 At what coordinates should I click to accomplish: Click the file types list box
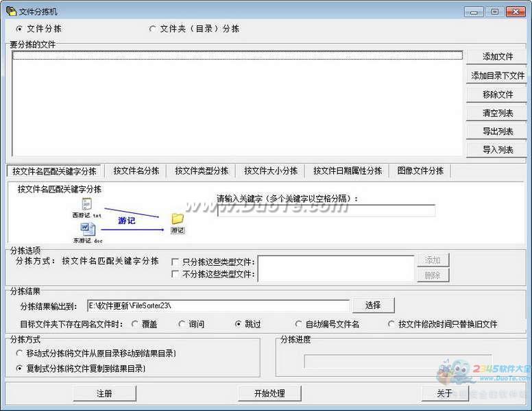click(336, 269)
